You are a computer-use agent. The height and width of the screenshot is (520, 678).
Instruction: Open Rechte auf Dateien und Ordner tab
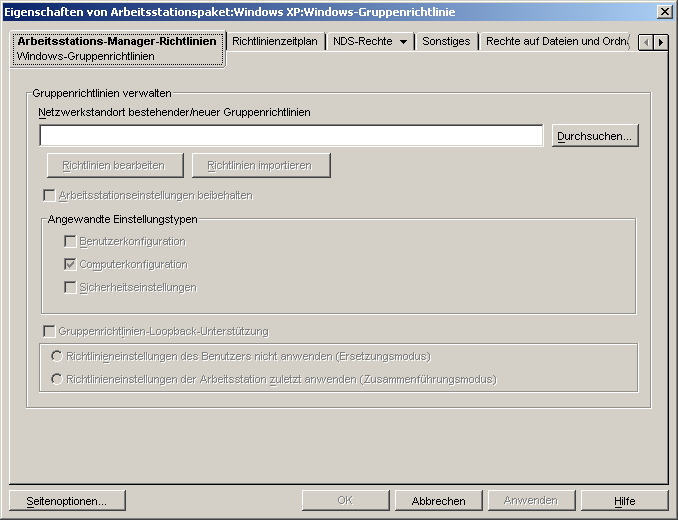pos(557,41)
